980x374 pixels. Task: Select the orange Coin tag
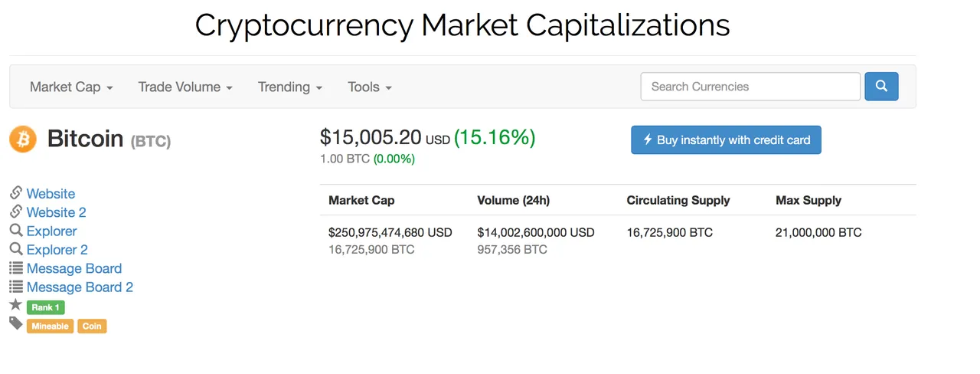click(92, 326)
